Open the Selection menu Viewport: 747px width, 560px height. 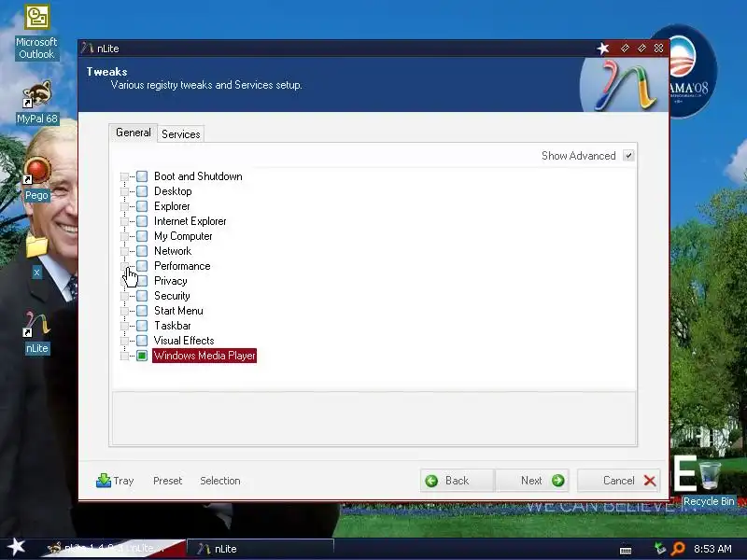point(220,481)
